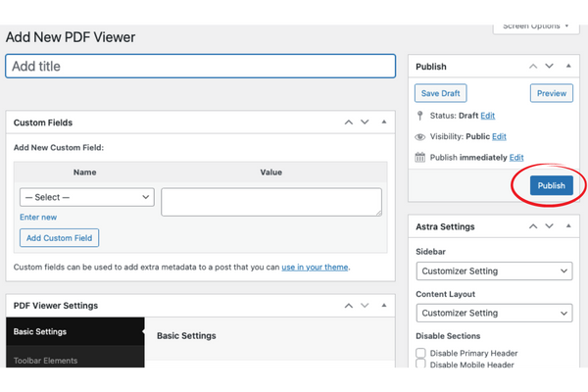Click the Preview button

coord(552,93)
